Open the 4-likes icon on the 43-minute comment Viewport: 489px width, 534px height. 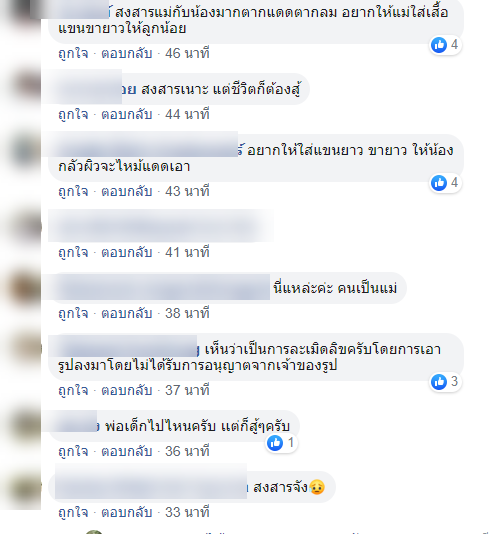pos(445,183)
